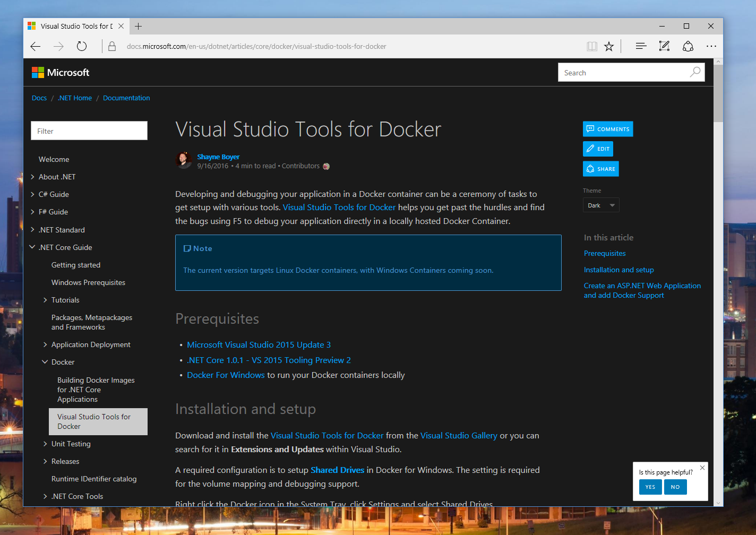Screen dimensions: 756x535
Task: Click the Microsoft logo
Action: 61,73
